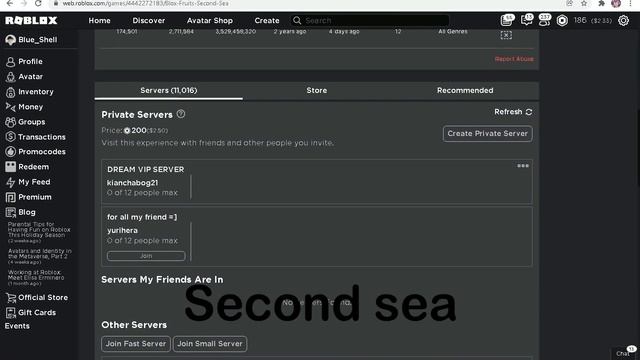
Task: Open the Home menu item
Action: coord(100,20)
